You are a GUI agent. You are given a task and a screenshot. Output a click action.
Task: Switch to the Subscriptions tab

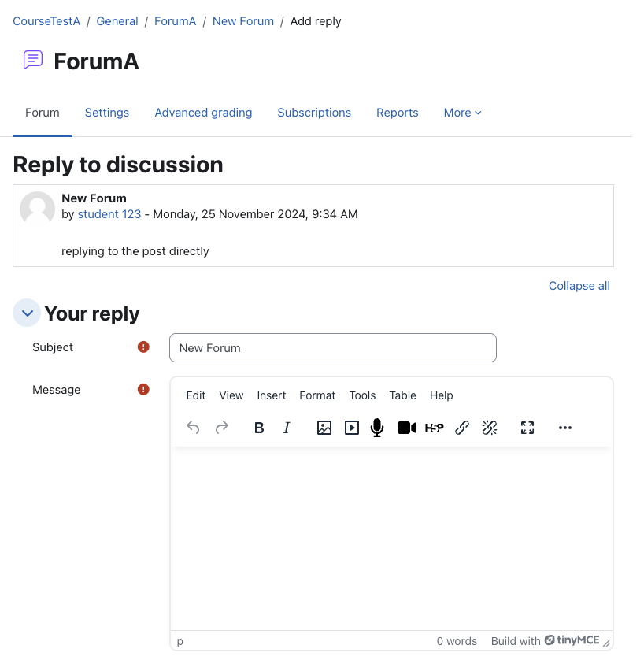click(x=314, y=113)
